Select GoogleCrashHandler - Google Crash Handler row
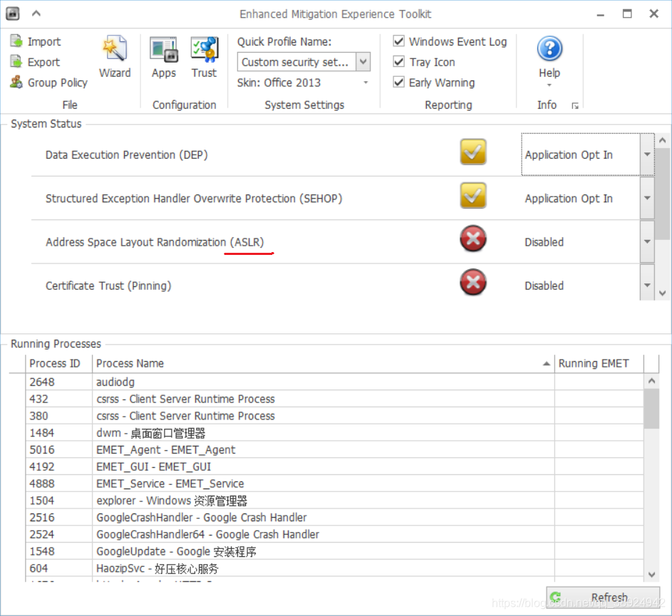The height and width of the screenshot is (616, 672). (x=334, y=517)
